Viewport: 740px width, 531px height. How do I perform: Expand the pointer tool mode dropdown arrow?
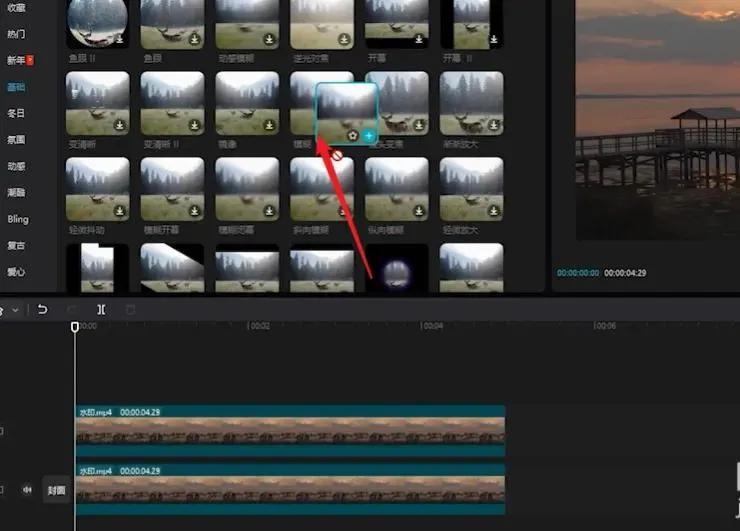coord(16,310)
